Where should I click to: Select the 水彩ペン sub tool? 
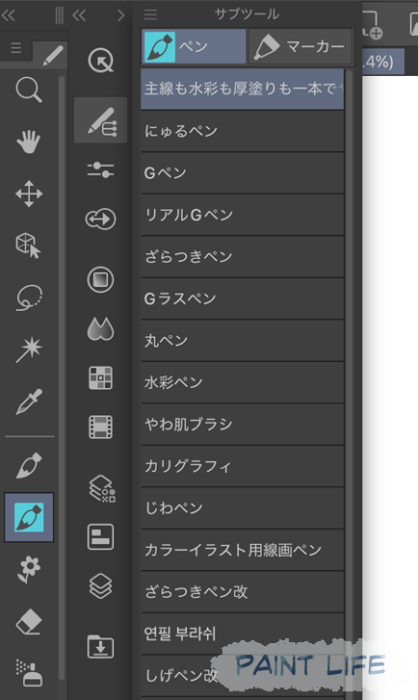(242, 382)
